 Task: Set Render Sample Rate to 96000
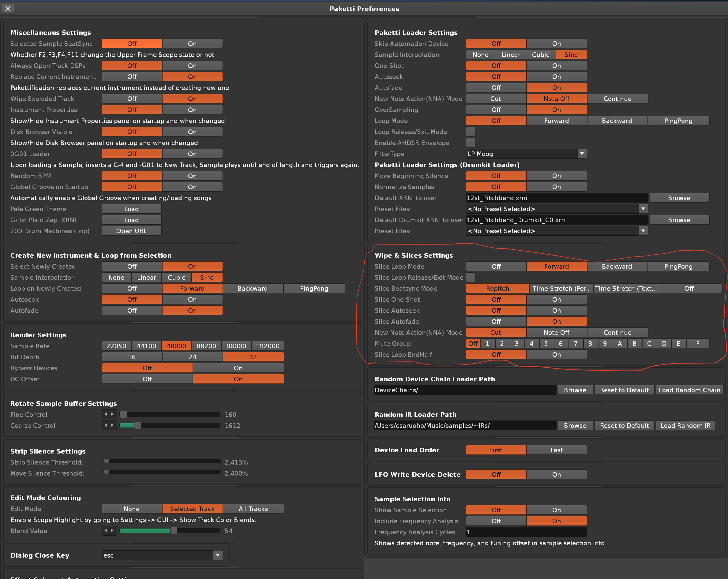click(x=236, y=346)
